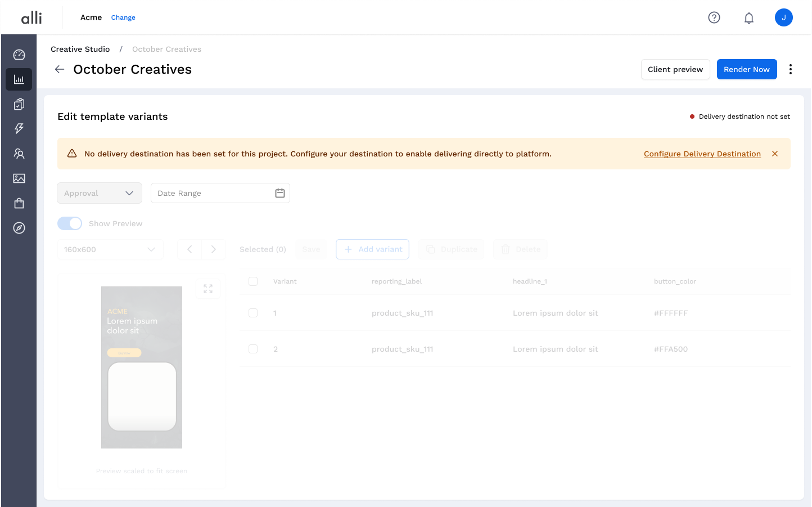Click the compass sidebar icon

(19, 228)
